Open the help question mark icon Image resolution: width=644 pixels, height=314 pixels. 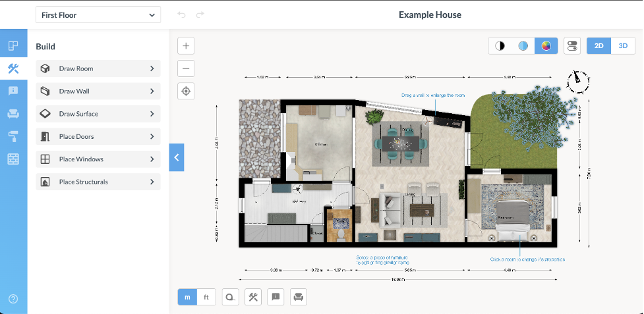click(x=13, y=299)
